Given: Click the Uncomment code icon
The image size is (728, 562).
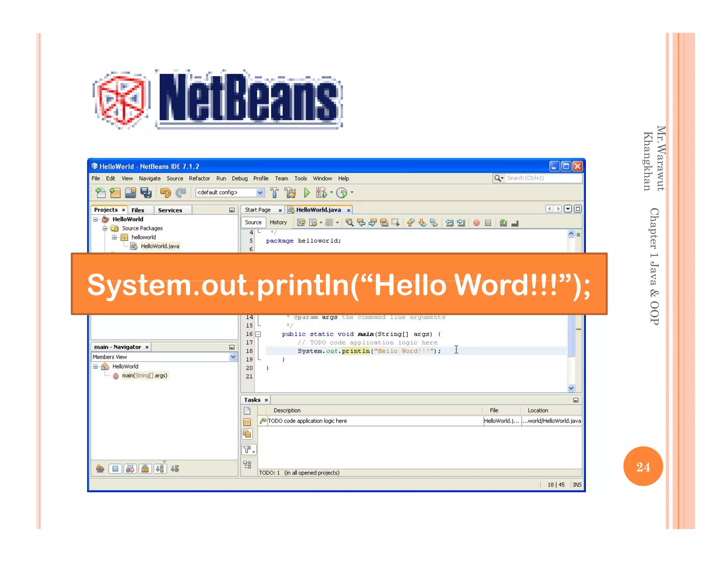Looking at the screenshot, I should pos(515,223).
